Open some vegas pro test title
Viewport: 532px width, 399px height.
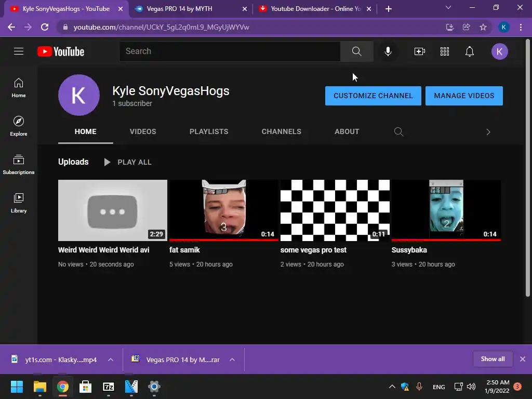pos(313,250)
